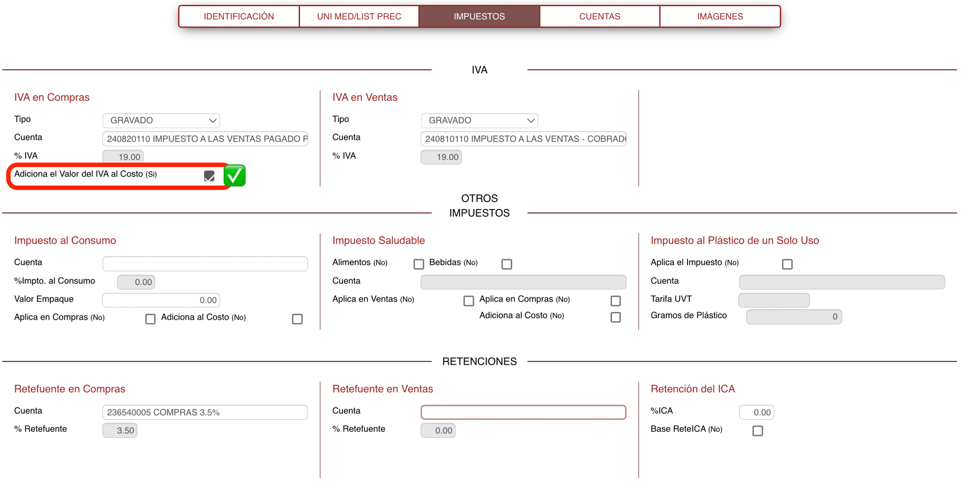Open the Tipo dropdown in IVA en Compras
980x494 pixels.
pos(161,121)
